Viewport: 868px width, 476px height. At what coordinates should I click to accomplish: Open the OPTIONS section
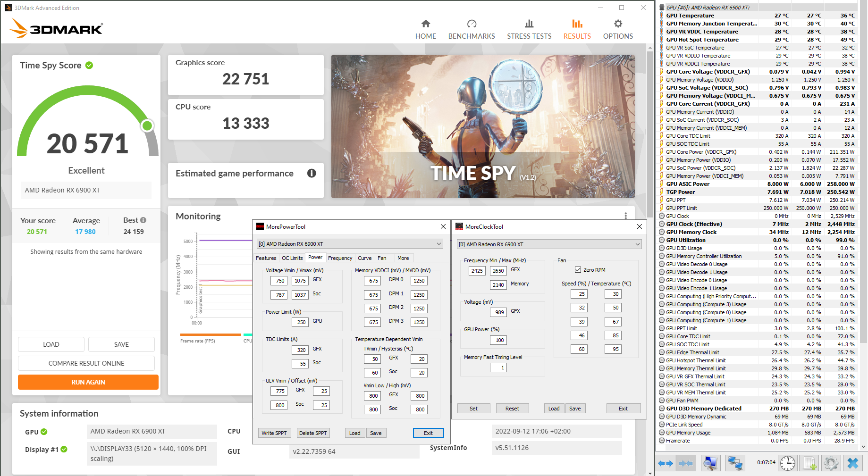click(x=618, y=29)
